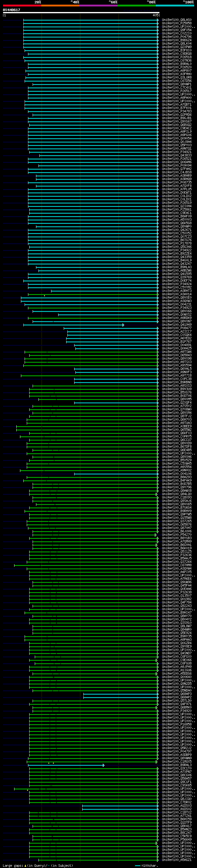Select hit label UniRef100_B3F8I0
This screenshot has width=197, height=868.
(177, 50)
